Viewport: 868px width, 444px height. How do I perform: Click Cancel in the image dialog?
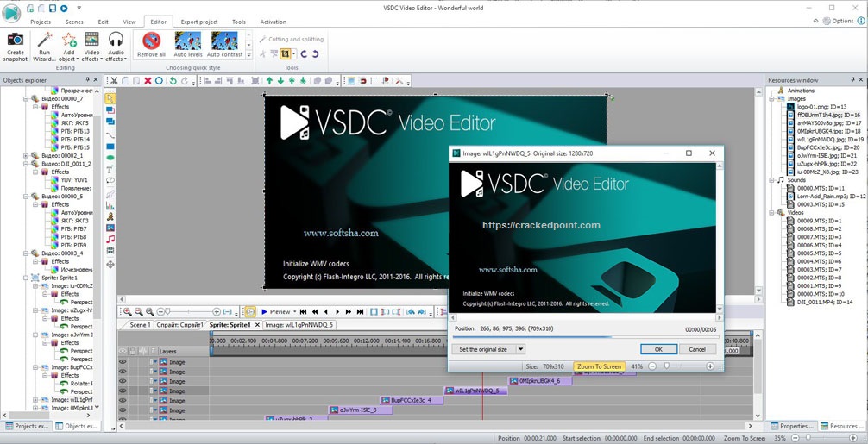697,349
